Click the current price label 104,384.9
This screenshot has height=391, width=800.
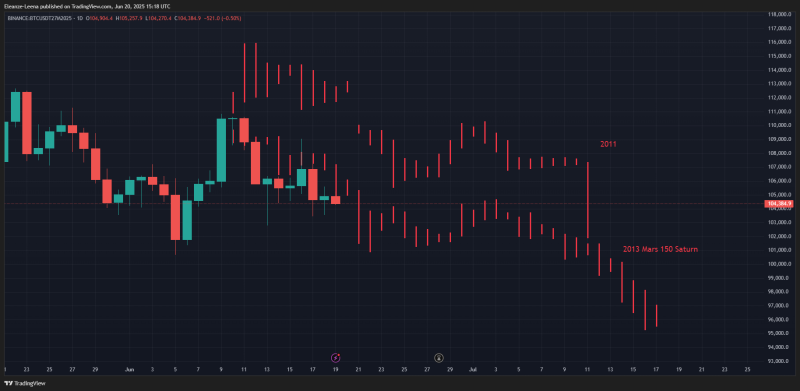click(x=779, y=204)
